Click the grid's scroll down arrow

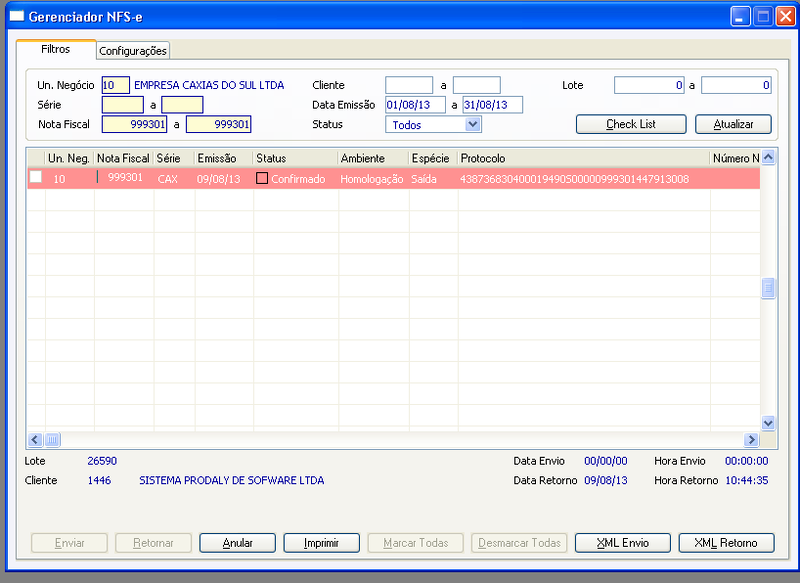[x=768, y=423]
